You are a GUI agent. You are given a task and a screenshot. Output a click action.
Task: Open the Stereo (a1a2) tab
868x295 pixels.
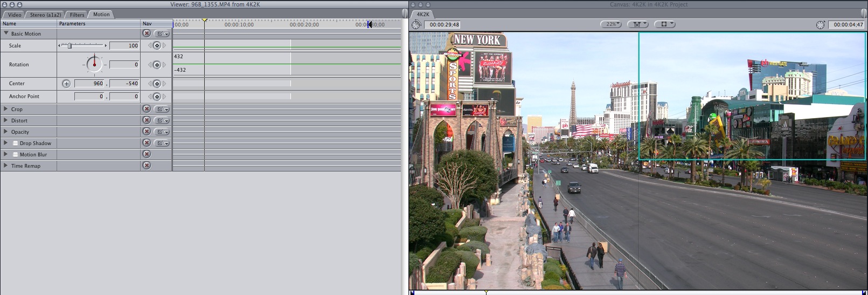coord(45,15)
